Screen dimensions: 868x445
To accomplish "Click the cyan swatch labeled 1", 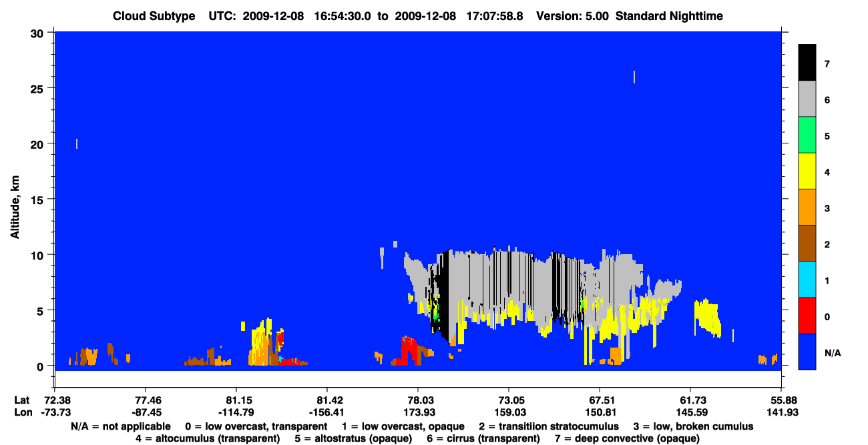I will 807,279.
